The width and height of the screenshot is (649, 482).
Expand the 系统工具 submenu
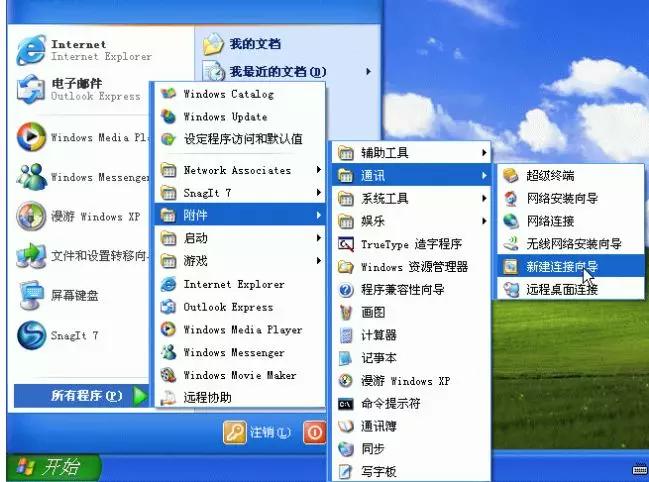tap(484, 199)
